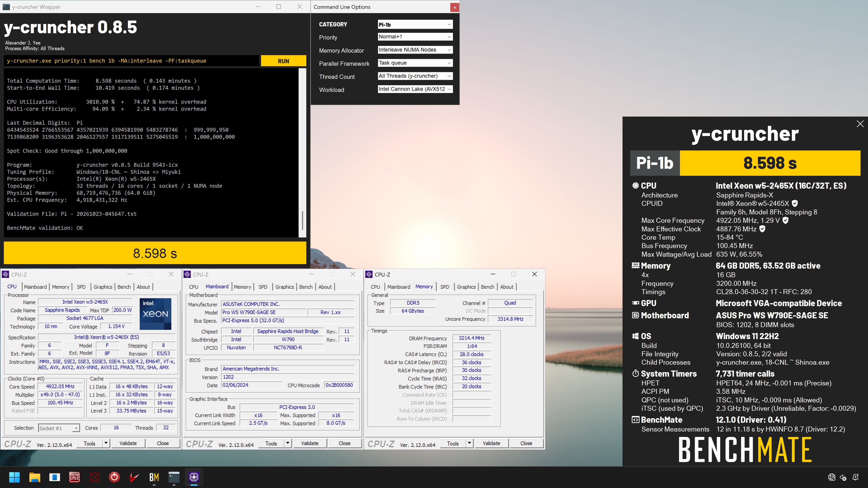The image size is (868, 488).
Task: Click the Intel Xeon logo in CPU-Z
Action: [155, 314]
